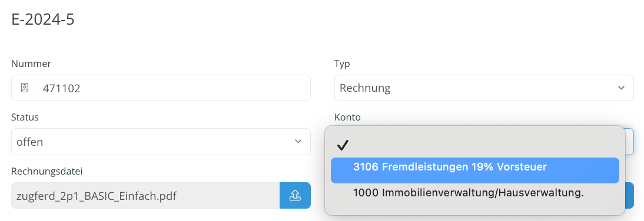Image resolution: width=644 pixels, height=221 pixels.
Task: Click the blue button behind Konto list
Action: click(629, 196)
